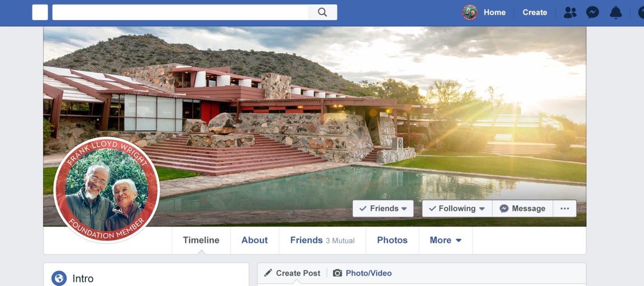This screenshot has height=286, width=644.
Task: Open the Friend Requests icon
Action: pos(570,13)
